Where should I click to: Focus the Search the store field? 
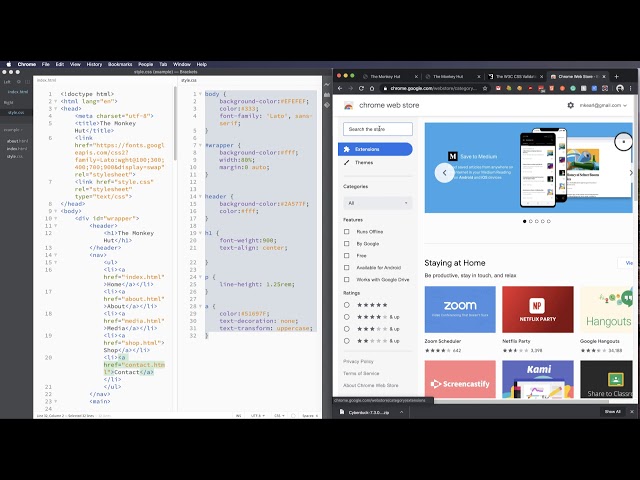pos(378,129)
